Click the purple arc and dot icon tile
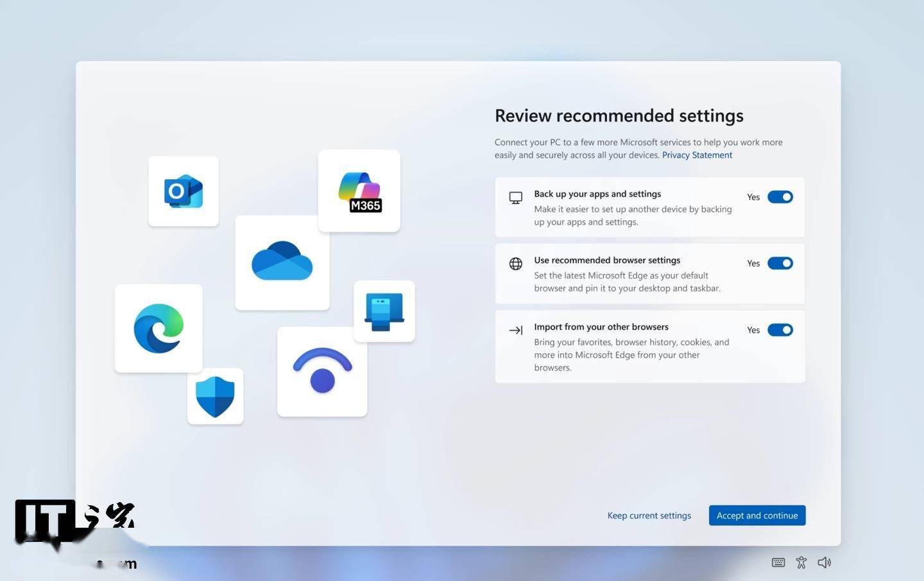 point(322,372)
